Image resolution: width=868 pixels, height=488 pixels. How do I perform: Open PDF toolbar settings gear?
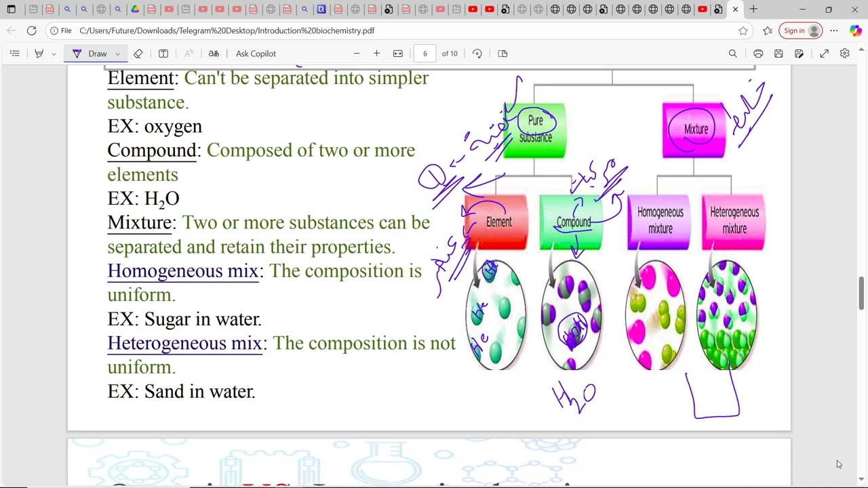coord(844,54)
